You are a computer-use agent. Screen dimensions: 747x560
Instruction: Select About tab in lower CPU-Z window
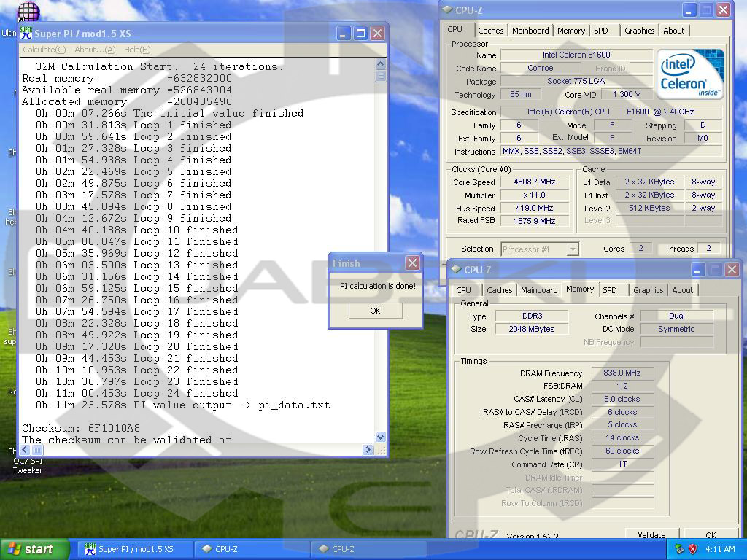coord(682,290)
